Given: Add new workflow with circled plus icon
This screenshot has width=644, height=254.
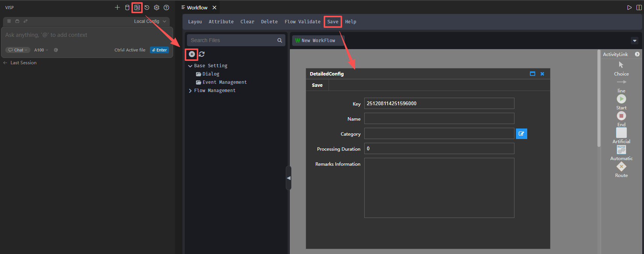Looking at the screenshot, I should [192, 54].
